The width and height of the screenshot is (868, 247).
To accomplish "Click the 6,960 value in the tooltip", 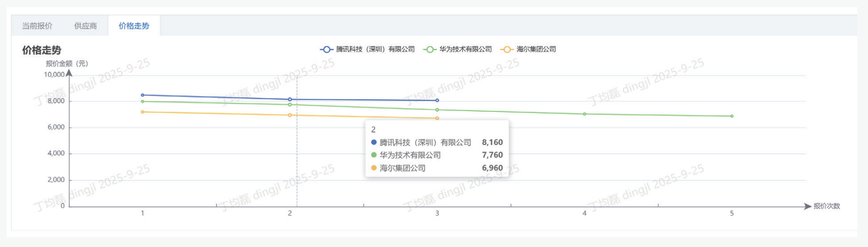I will coord(492,168).
